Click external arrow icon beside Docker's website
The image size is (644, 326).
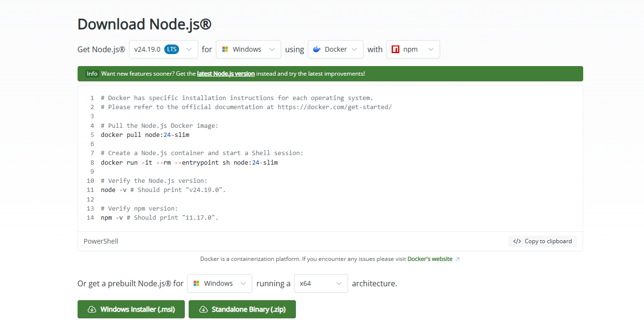457,259
